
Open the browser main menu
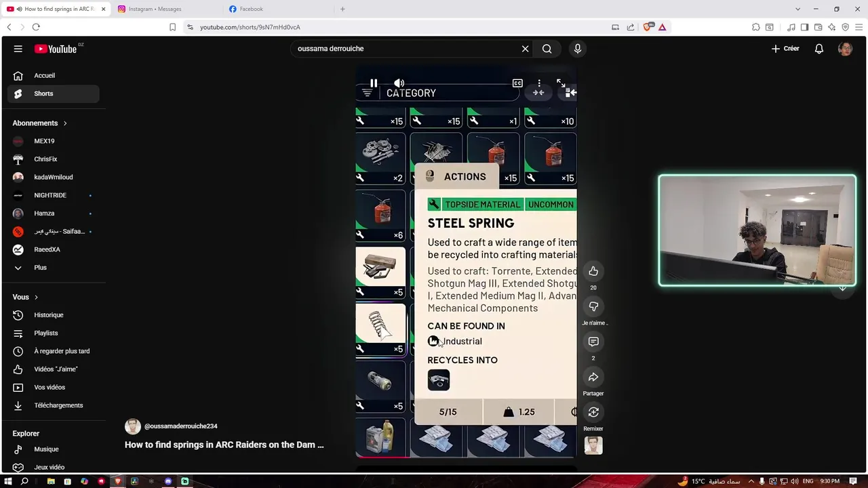[859, 27]
